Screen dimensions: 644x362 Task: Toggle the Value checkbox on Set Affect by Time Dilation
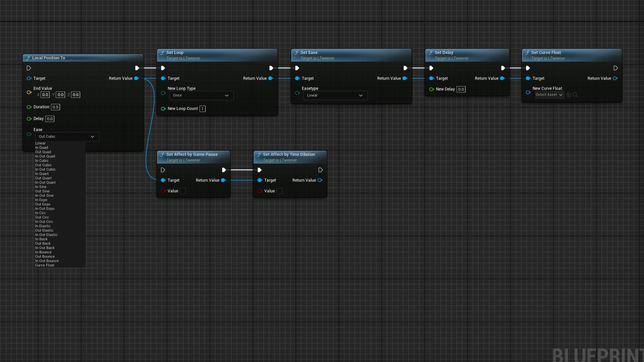tap(279, 191)
